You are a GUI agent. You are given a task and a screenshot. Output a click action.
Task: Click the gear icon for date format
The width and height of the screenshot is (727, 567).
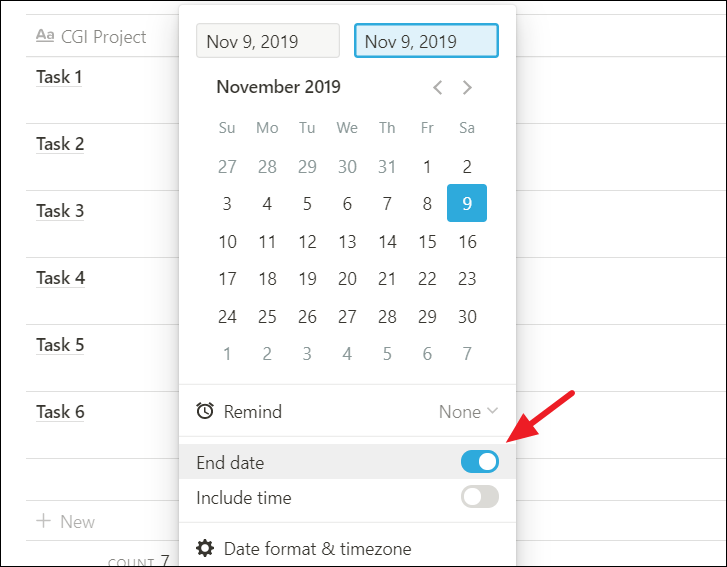(x=205, y=548)
